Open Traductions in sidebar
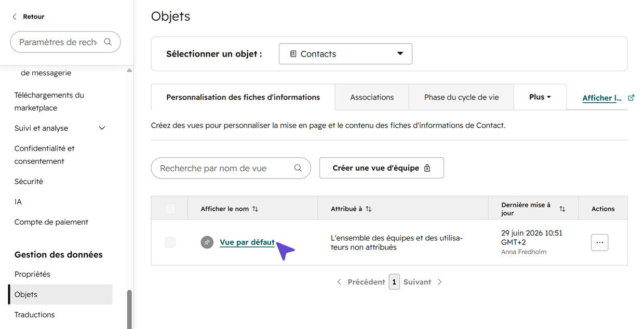644x329 pixels. (34, 314)
